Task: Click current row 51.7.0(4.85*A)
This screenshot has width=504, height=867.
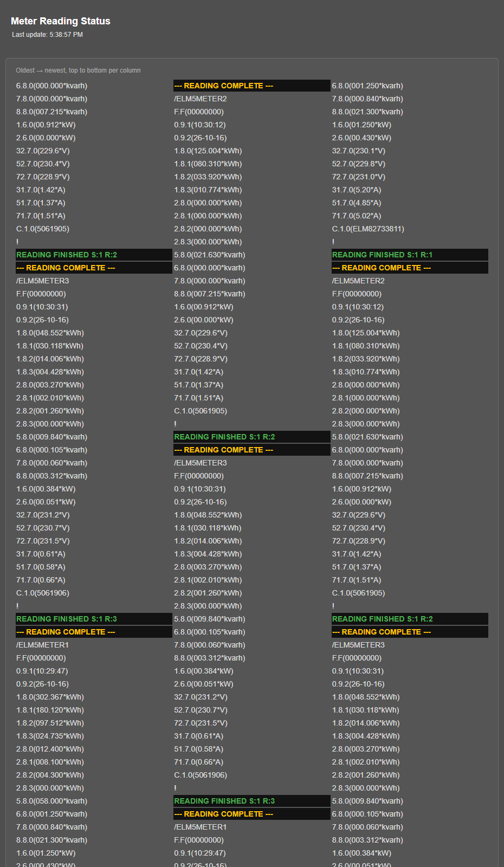Action: coord(410,203)
